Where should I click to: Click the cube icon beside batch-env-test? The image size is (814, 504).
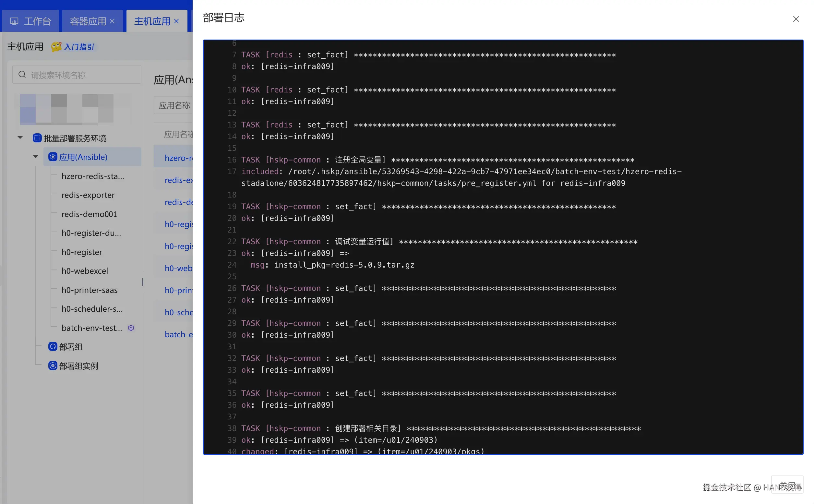point(131,328)
